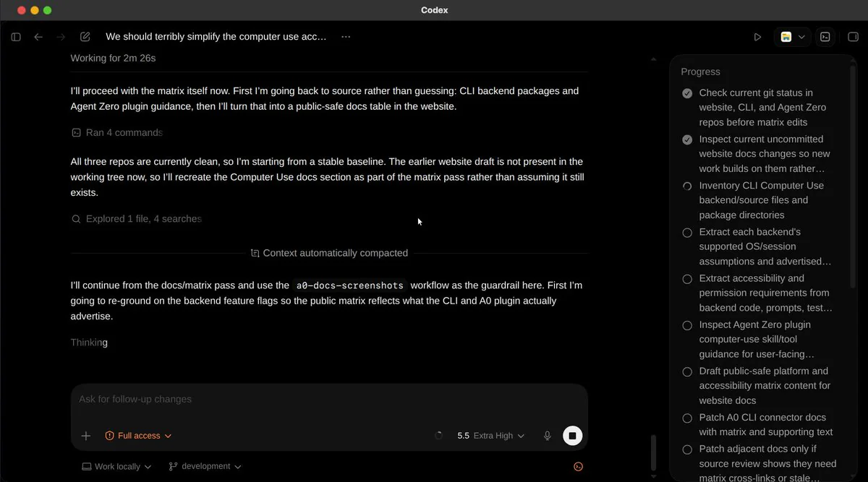Start a new thread with the compose icon
The image size is (868, 482).
(x=85, y=37)
